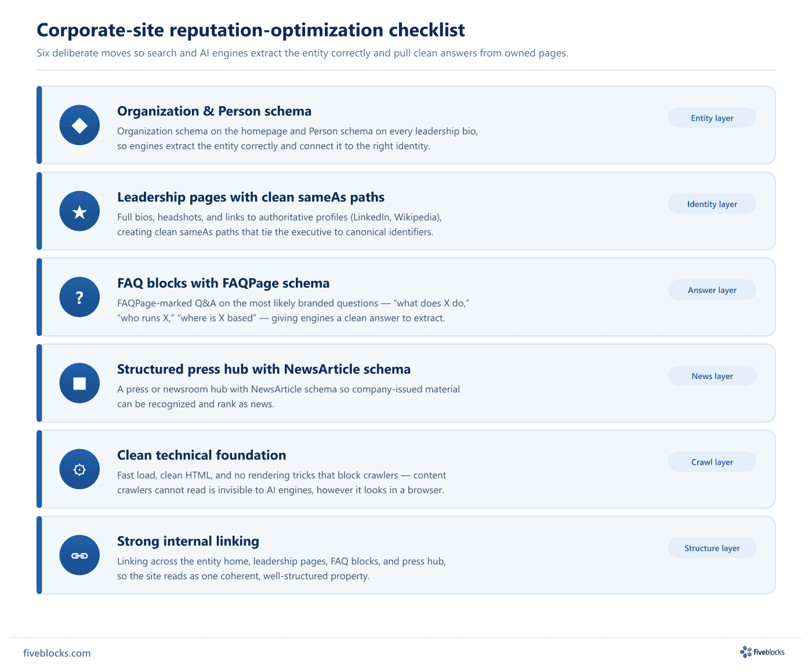Click the heading 'Structured press hub with NewsArticle schema'
The height and width of the screenshot is (672, 812).
coord(264,369)
